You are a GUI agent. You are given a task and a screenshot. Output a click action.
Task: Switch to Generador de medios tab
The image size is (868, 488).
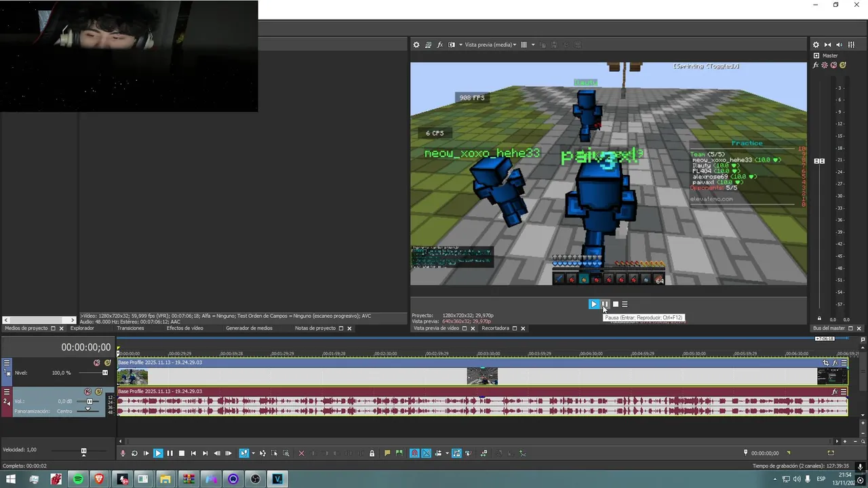249,328
